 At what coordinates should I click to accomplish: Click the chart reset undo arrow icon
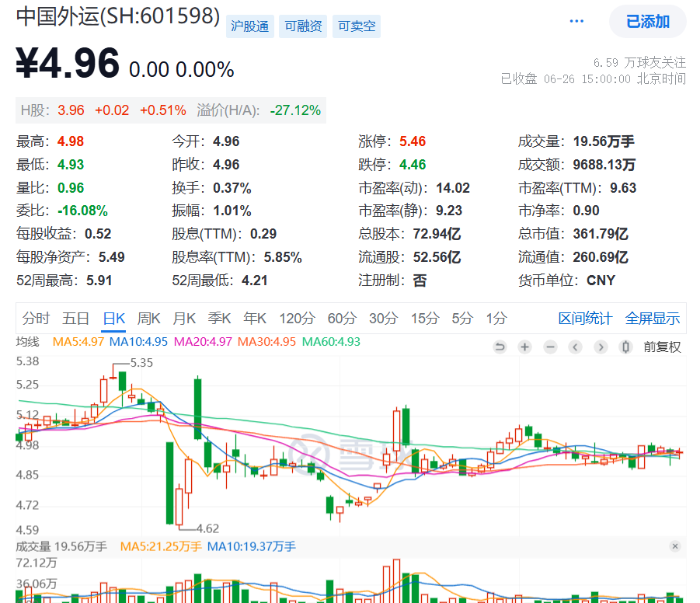point(500,347)
